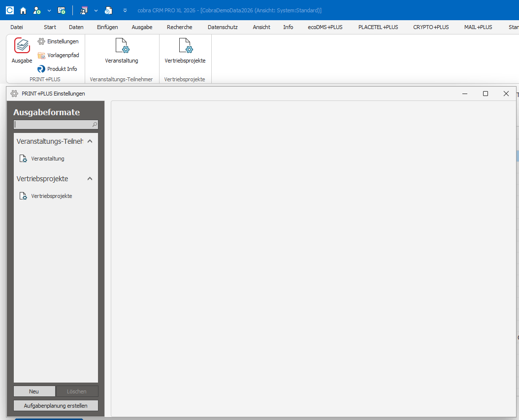
Task: Click the add person icon in title bar
Action: pos(37,11)
